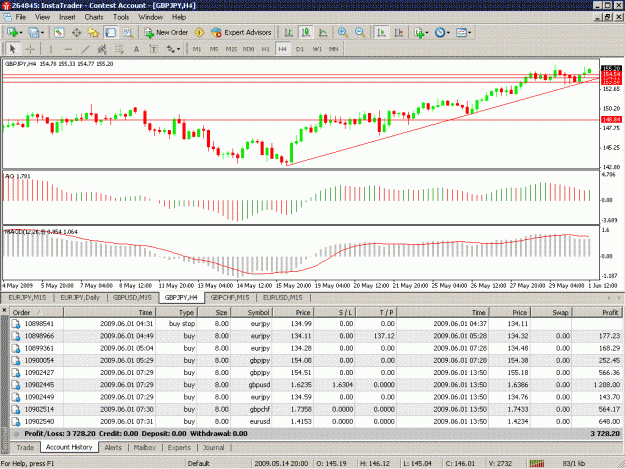Switch to MN timeframe

pyautogui.click(x=334, y=49)
